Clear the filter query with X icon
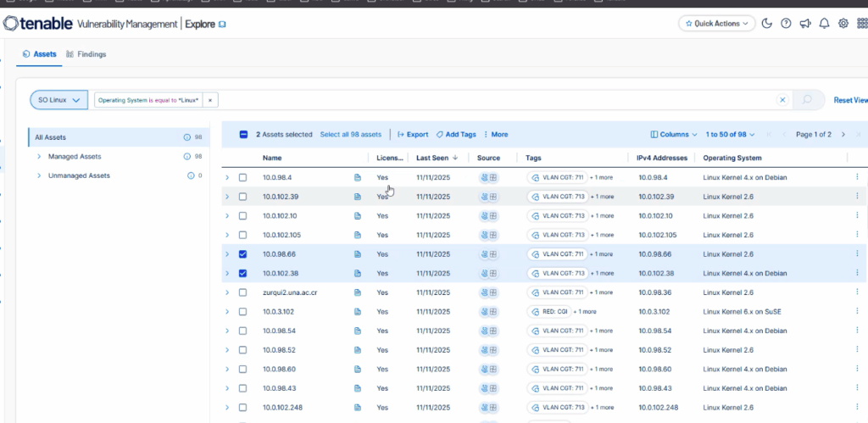The image size is (868, 423). pyautogui.click(x=782, y=100)
